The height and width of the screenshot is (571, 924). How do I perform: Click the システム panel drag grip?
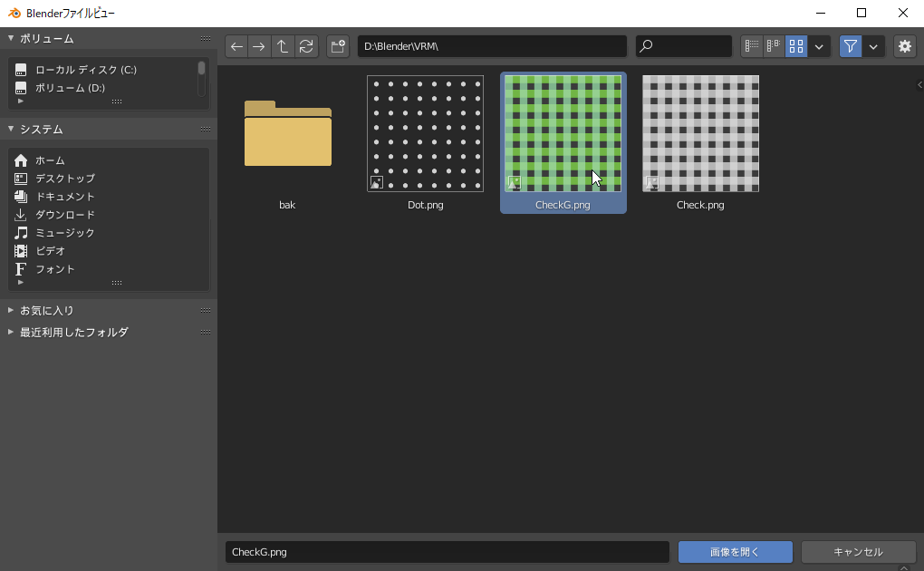pos(205,129)
